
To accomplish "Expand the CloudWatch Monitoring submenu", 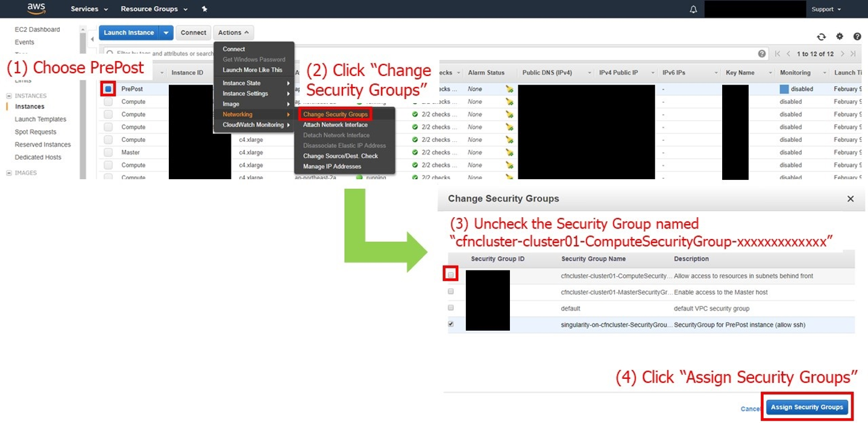I will [254, 125].
